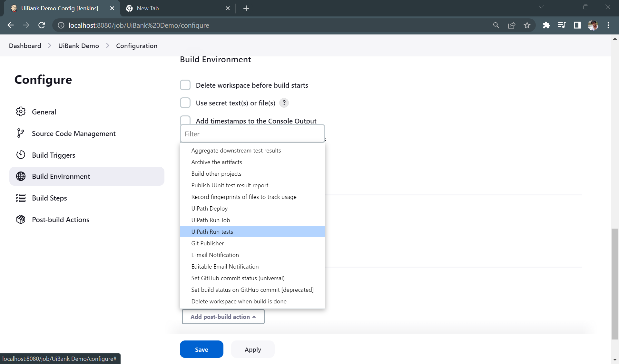
Task: Click Configuration breadcrumb
Action: coord(137,46)
